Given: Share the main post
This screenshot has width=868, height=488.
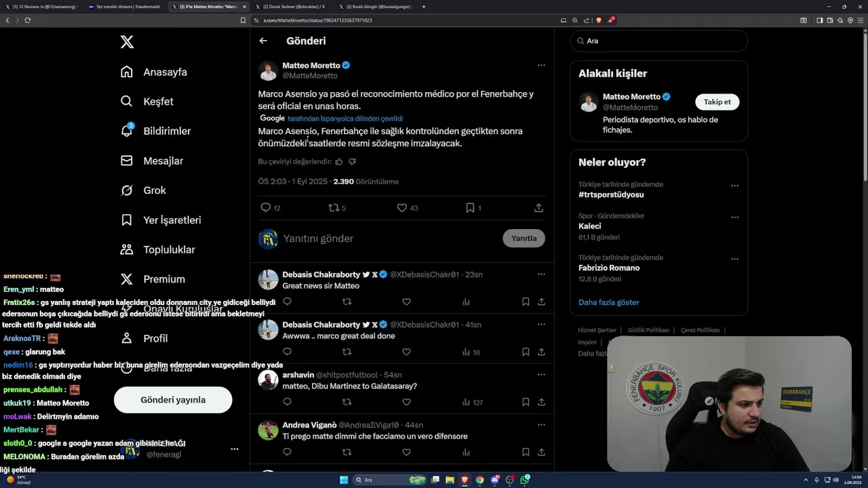Looking at the screenshot, I should tap(538, 208).
